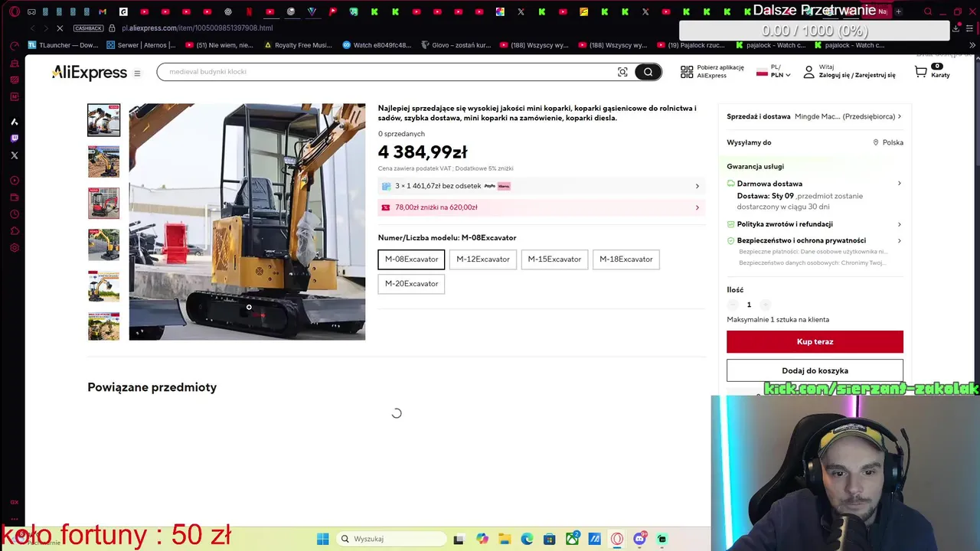This screenshot has height=551, width=980.
Task: Open the TLauncher bookmark
Action: (64, 45)
